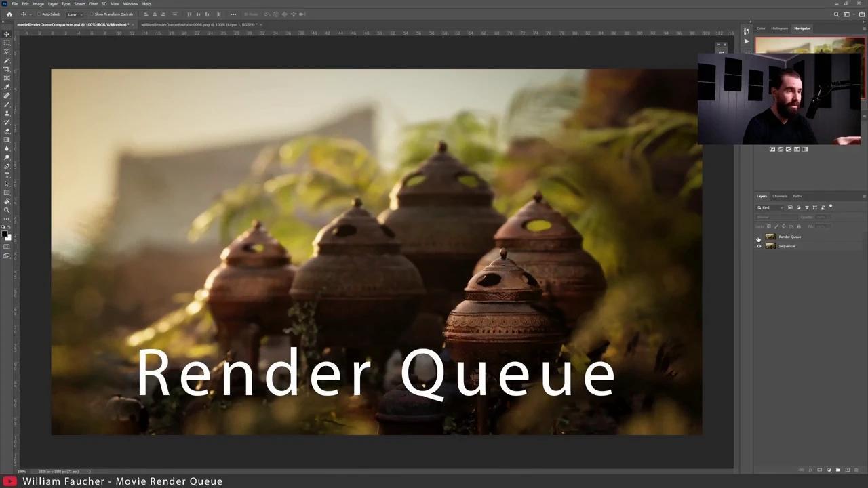The width and height of the screenshot is (868, 488).
Task: Select the Move tool in the toolbar
Action: [7, 34]
